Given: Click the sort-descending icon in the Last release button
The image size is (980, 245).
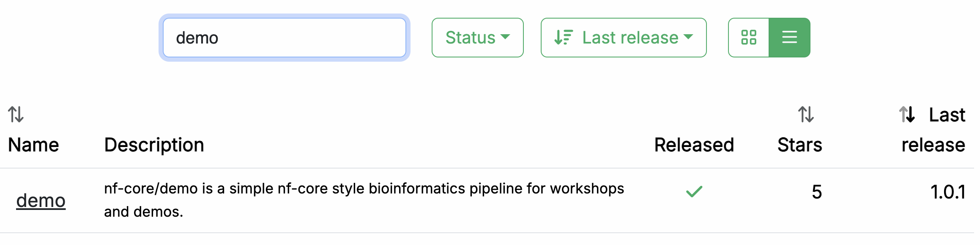Looking at the screenshot, I should click(564, 38).
